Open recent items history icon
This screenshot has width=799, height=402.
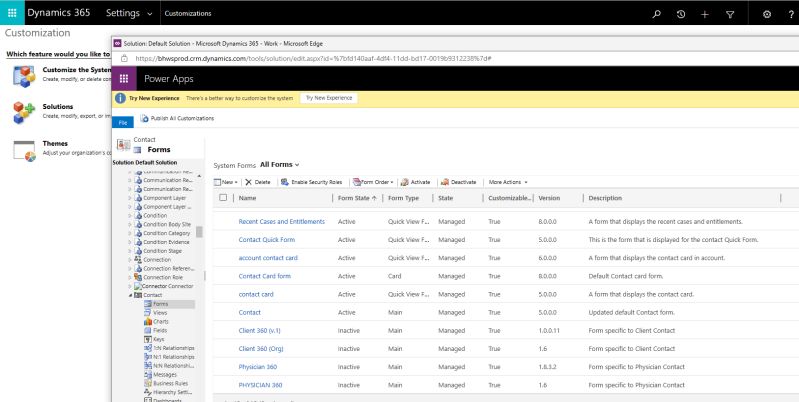click(681, 14)
